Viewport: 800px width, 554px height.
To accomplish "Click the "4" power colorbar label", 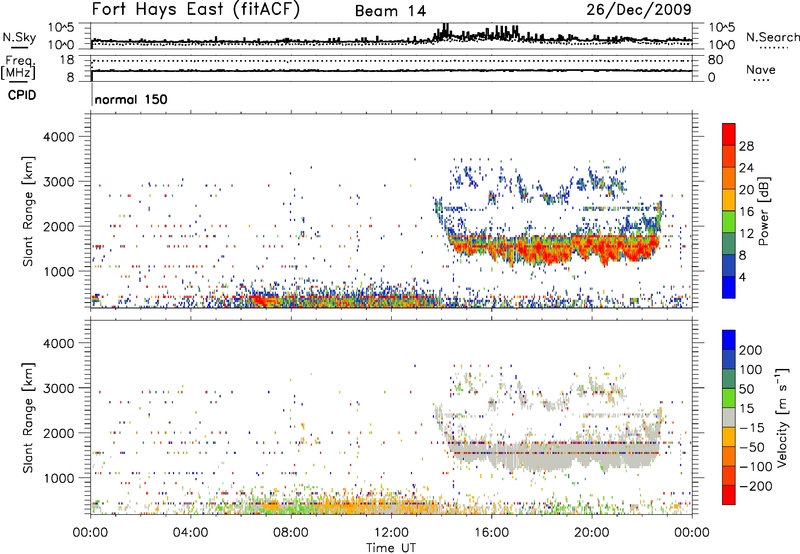I will tap(742, 278).
